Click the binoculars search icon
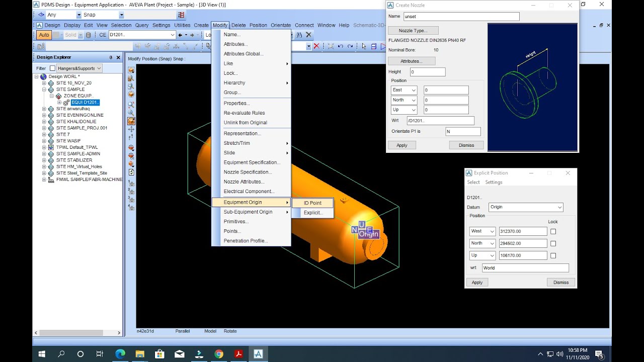The width and height of the screenshot is (644, 362). pyautogui.click(x=299, y=35)
